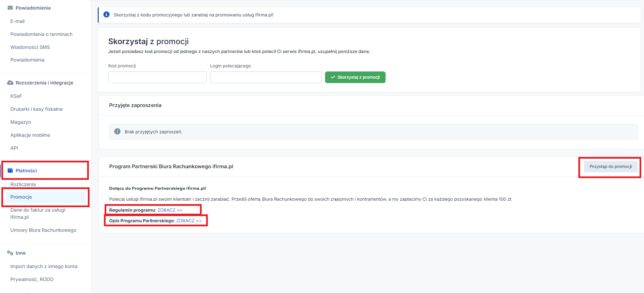644x293 pixels.
Task: Click the wallet icon next to Płatności
Action: (x=10, y=171)
